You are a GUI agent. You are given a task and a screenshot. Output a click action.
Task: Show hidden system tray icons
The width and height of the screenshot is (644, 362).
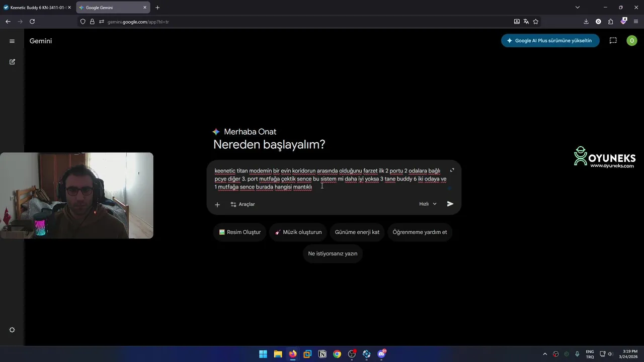(545, 354)
